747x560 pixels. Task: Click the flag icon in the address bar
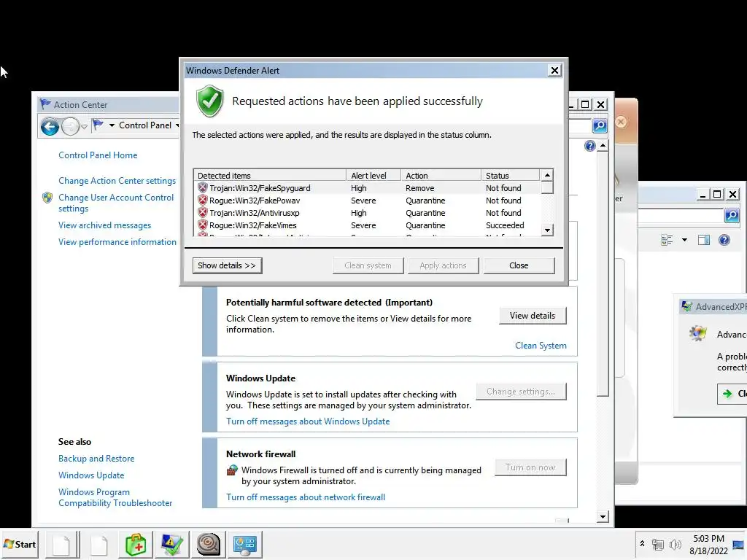[x=98, y=125]
